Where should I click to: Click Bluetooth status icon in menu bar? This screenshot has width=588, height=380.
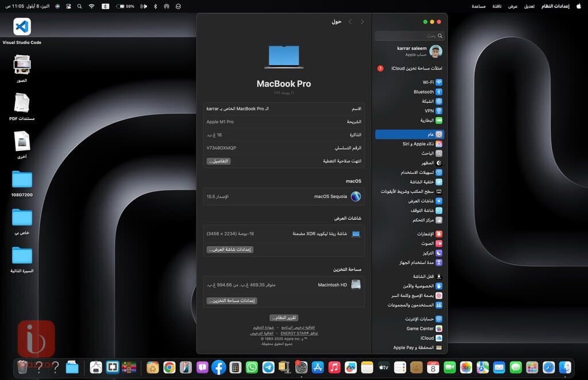pos(155,6)
